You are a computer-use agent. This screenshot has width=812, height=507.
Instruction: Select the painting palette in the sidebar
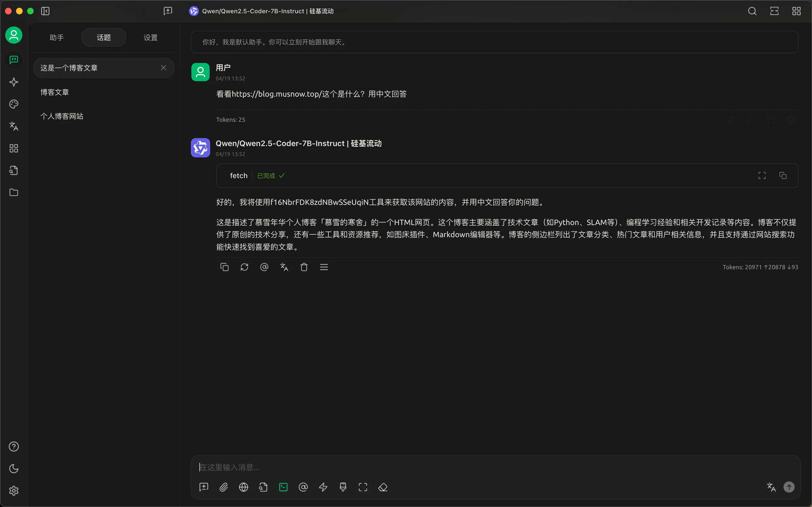(14, 104)
